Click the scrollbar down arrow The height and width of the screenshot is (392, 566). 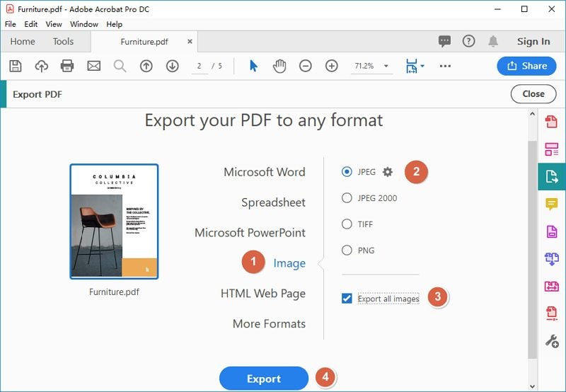point(533,386)
